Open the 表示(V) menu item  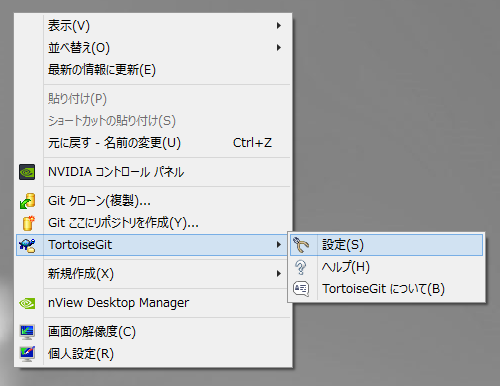coord(153,26)
